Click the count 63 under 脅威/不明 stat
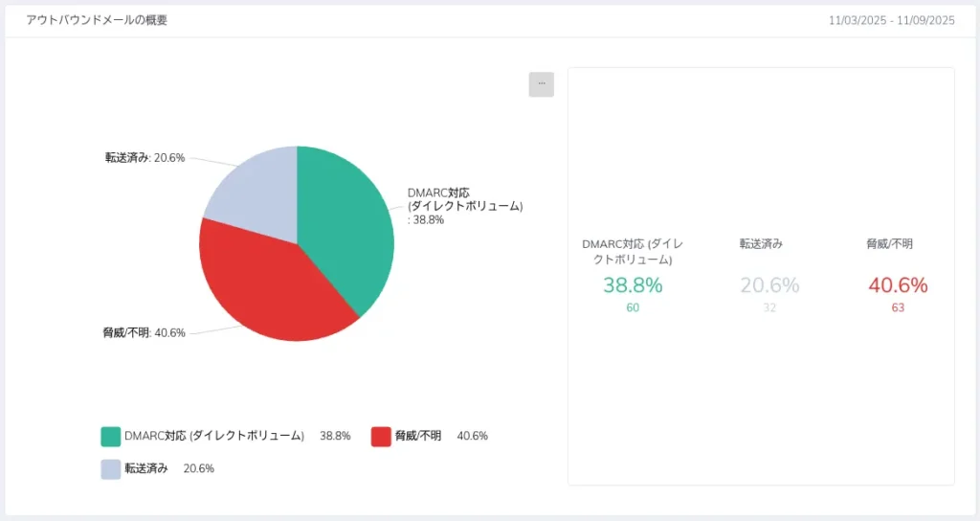 click(897, 307)
